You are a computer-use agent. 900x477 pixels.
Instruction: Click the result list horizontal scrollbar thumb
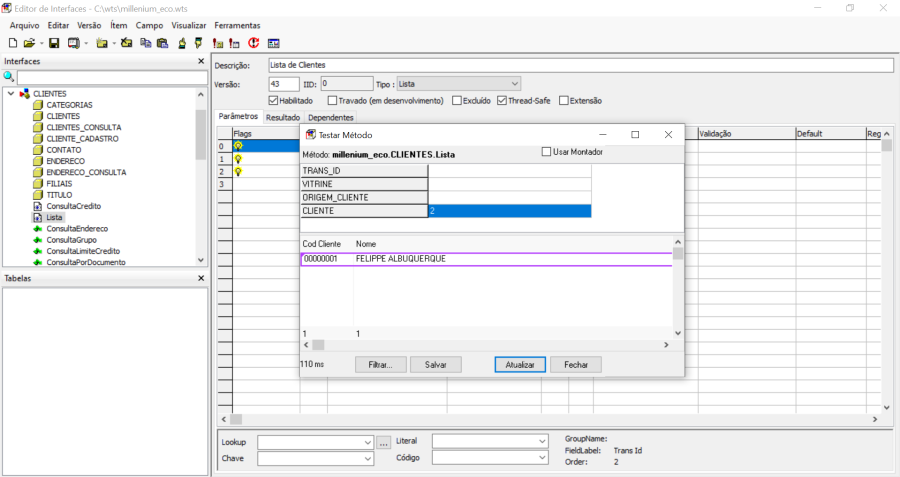pyautogui.click(x=318, y=344)
